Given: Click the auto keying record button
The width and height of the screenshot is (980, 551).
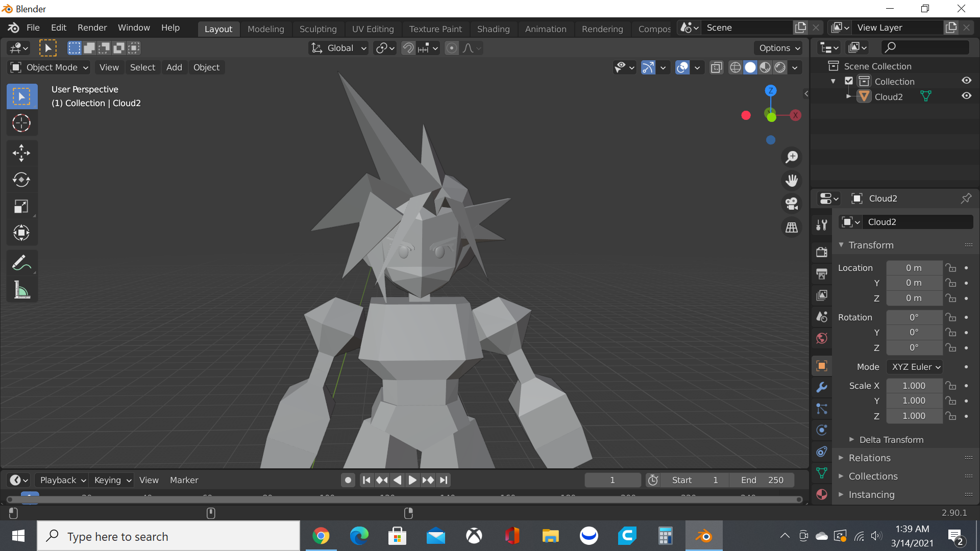Looking at the screenshot, I should (x=348, y=480).
